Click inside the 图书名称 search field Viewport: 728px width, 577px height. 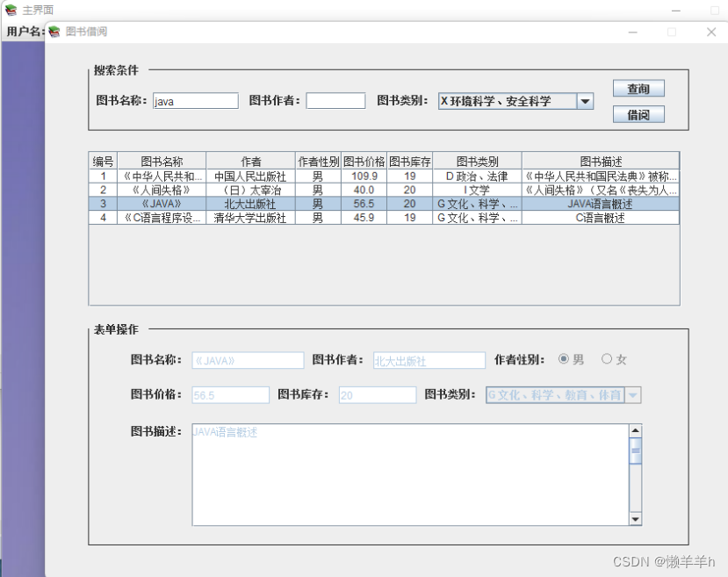pyautogui.click(x=195, y=100)
